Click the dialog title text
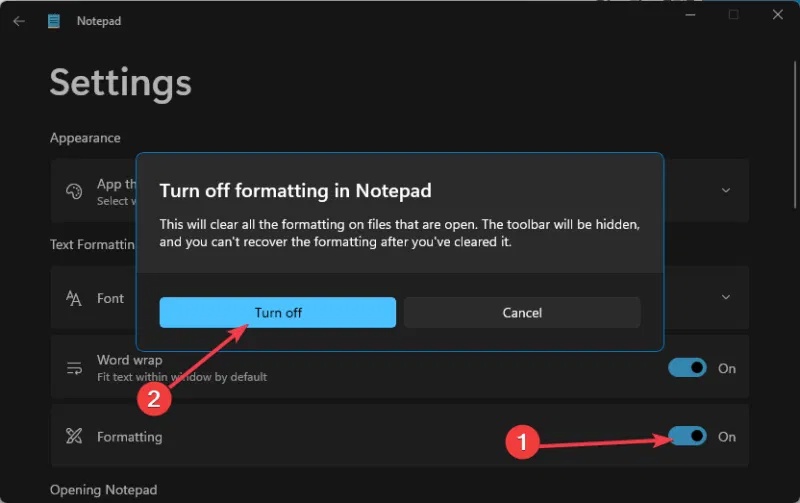800x503 pixels. [295, 190]
